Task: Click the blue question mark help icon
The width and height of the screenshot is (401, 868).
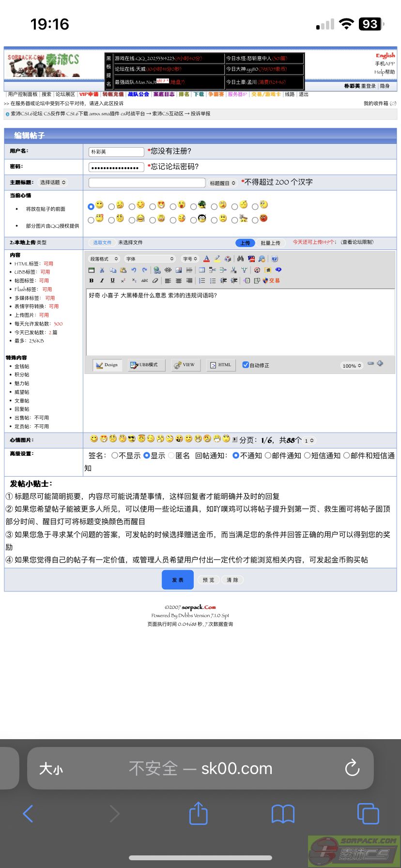Action: 275,259
